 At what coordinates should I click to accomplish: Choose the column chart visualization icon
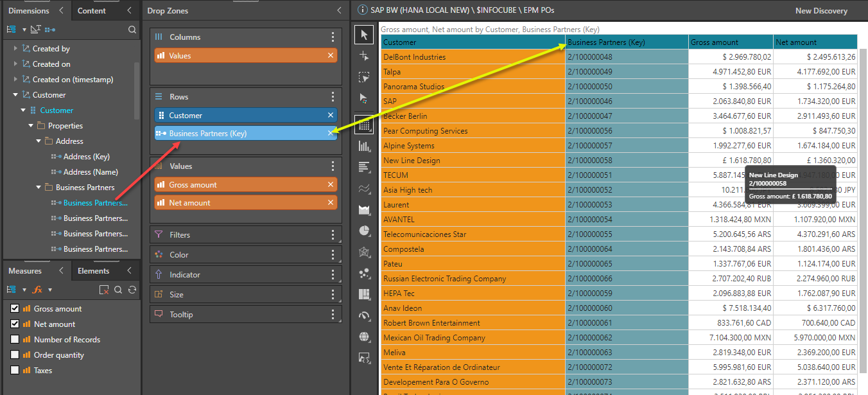[364, 146]
